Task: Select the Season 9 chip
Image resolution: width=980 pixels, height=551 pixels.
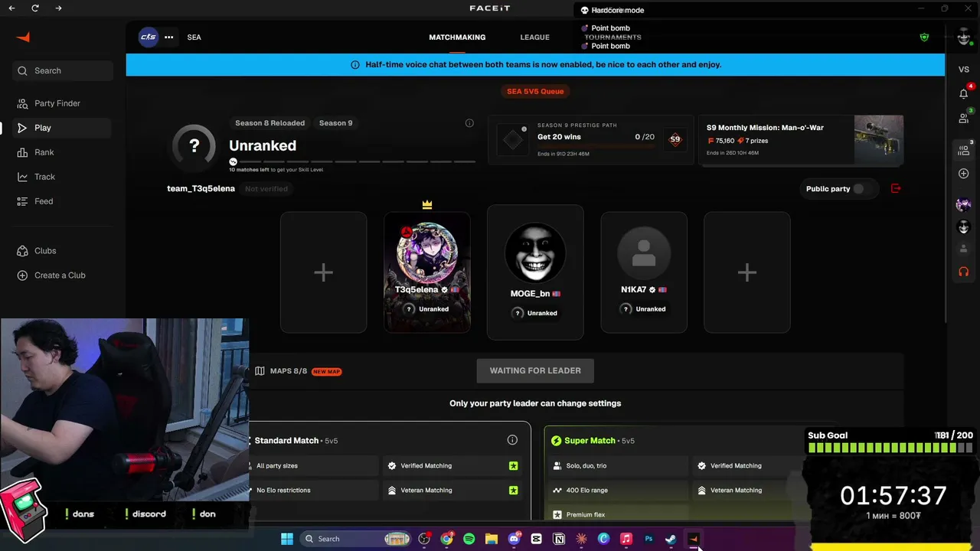Action: [336, 123]
